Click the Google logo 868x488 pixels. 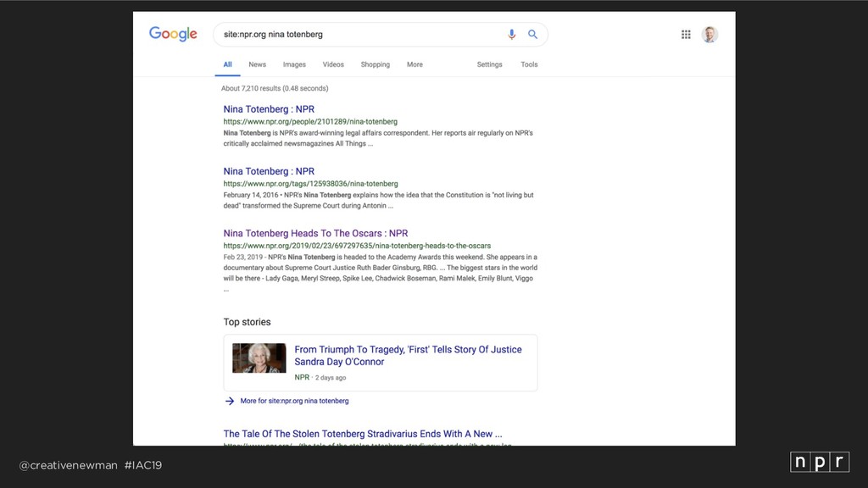[173, 34]
